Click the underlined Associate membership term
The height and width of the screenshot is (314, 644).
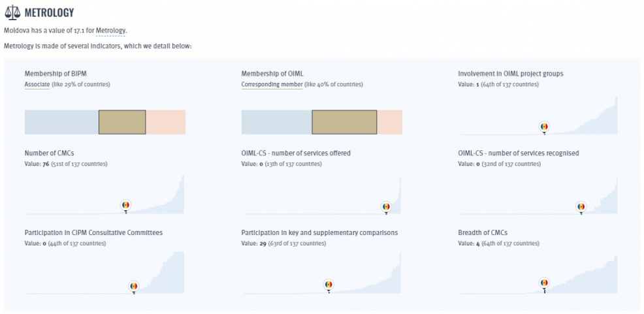[37, 84]
